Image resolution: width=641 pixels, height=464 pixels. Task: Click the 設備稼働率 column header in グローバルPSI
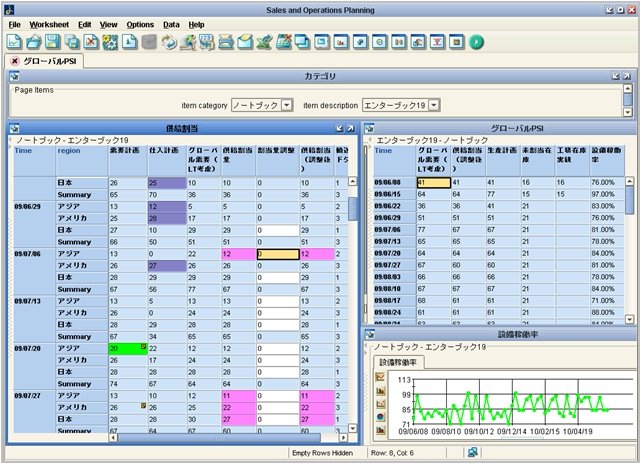(607, 161)
